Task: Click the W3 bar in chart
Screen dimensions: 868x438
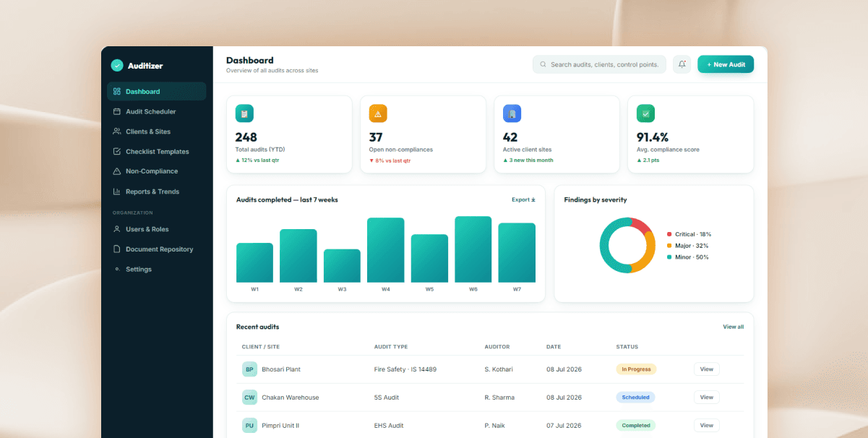Action: pyautogui.click(x=342, y=266)
